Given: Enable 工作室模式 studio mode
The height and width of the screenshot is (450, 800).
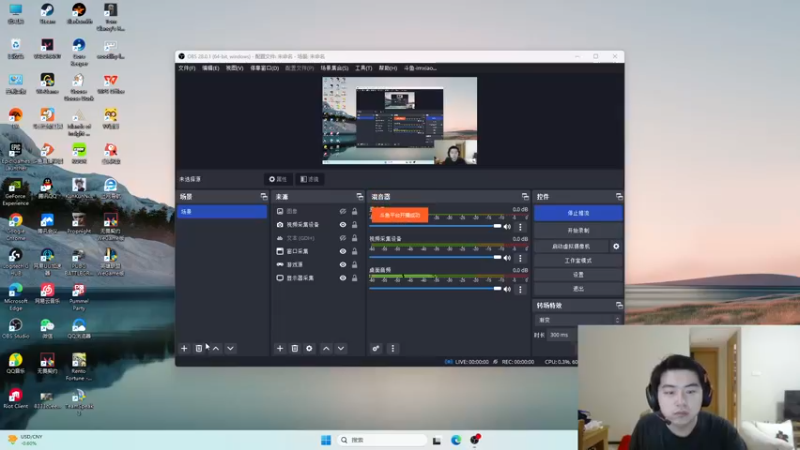Looking at the screenshot, I should tap(578, 261).
